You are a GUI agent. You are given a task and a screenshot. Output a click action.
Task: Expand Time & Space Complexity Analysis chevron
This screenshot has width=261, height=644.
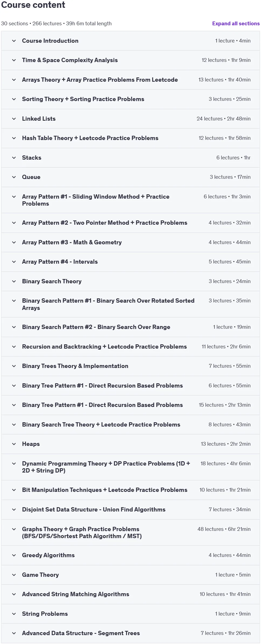pyautogui.click(x=14, y=60)
